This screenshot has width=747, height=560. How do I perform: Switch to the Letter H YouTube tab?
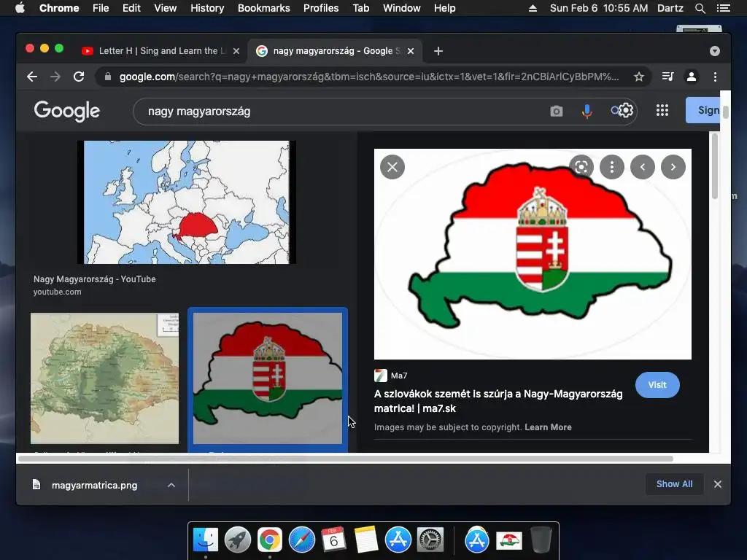pos(161,51)
